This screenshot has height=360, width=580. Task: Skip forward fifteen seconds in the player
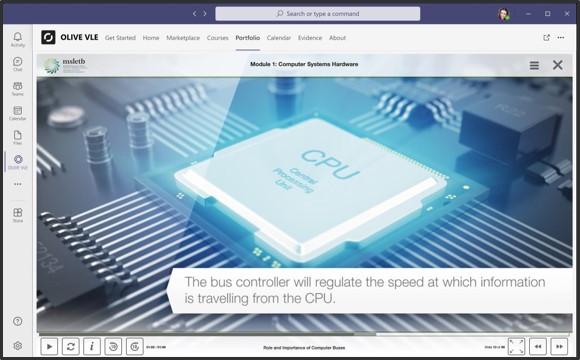point(135,347)
